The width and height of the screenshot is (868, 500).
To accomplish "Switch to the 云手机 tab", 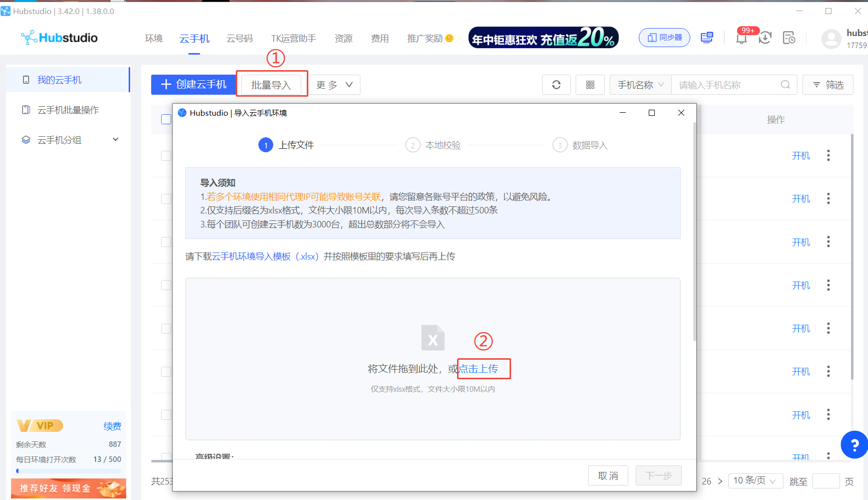I will click(194, 39).
